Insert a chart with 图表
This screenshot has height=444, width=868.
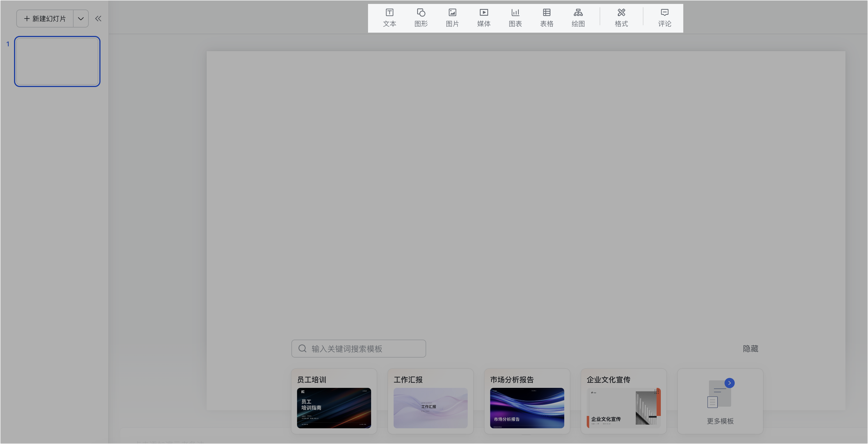tap(515, 18)
